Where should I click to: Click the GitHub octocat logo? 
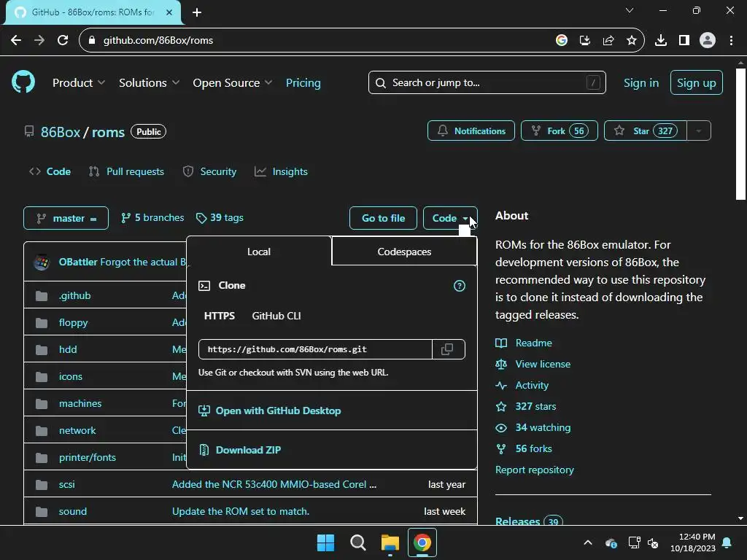point(23,82)
